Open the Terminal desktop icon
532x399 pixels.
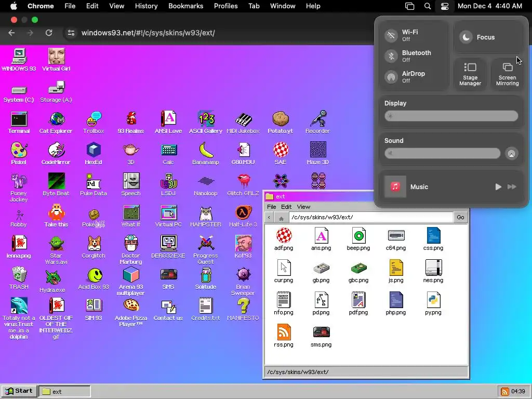coord(19,123)
